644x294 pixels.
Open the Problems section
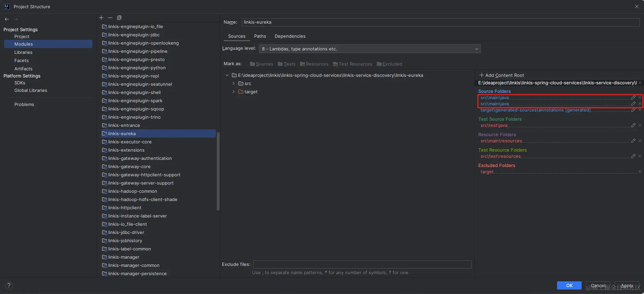[x=24, y=104]
